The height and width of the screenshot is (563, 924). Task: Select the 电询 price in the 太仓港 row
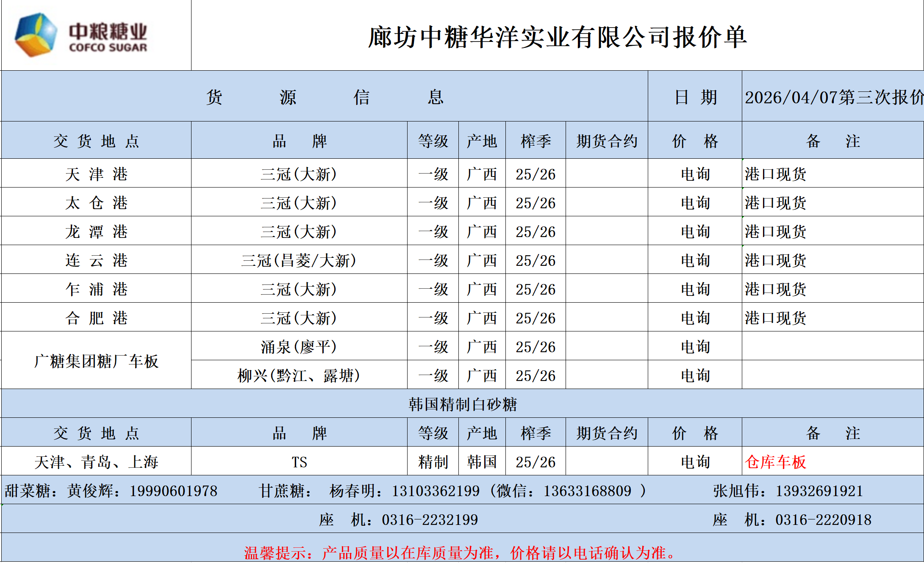click(695, 203)
